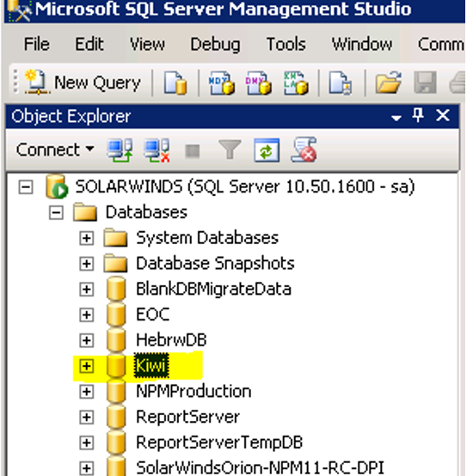Click the ReportServer database cylinder icon
Image resolution: width=467 pixels, height=476 pixels.
pos(116,417)
